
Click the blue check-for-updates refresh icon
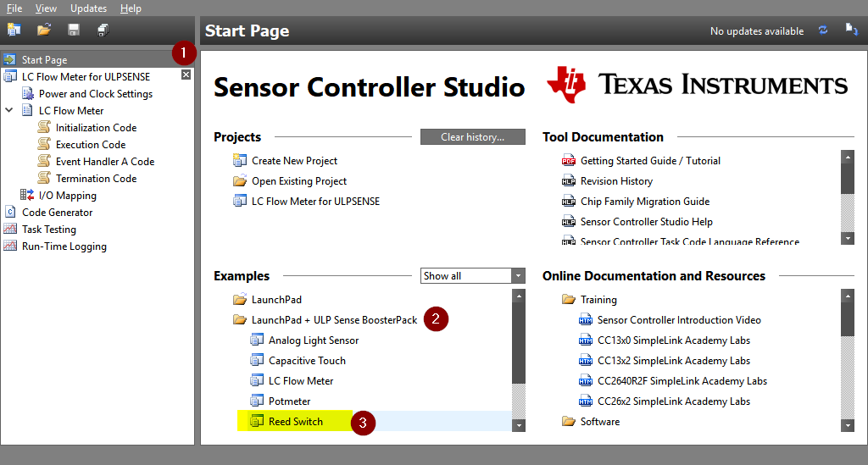[822, 30]
